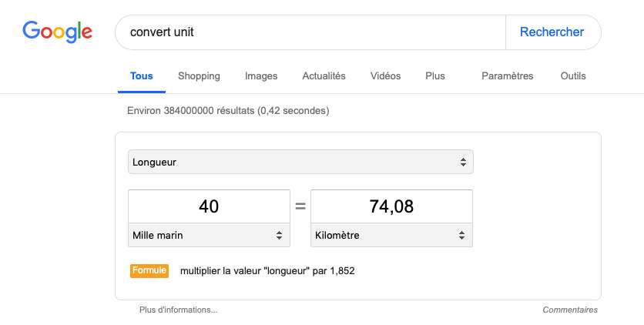Click the input field showing 40
Screen dimensions: 644x325
click(x=209, y=206)
